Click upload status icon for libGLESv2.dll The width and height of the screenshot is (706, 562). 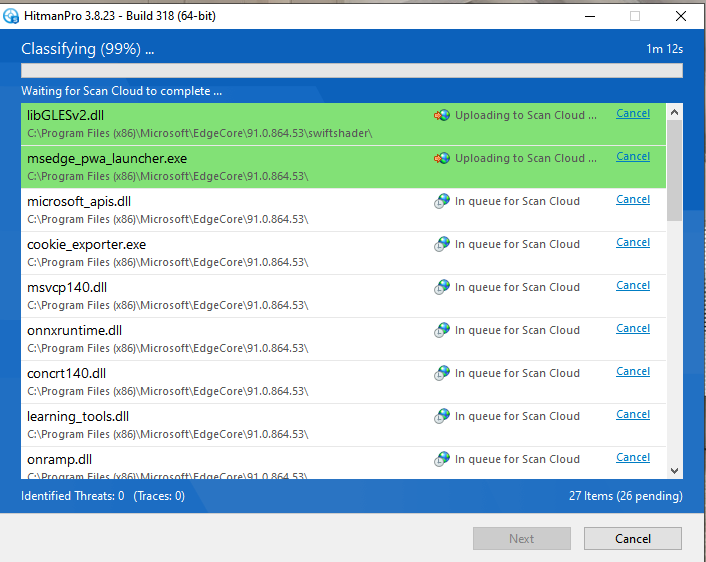pyautogui.click(x=442, y=115)
